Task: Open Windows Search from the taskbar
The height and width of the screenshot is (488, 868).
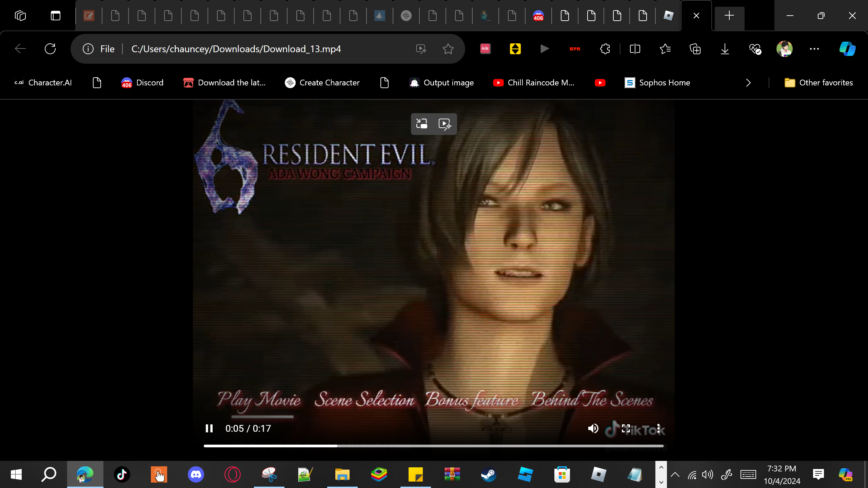Action: 48,474
